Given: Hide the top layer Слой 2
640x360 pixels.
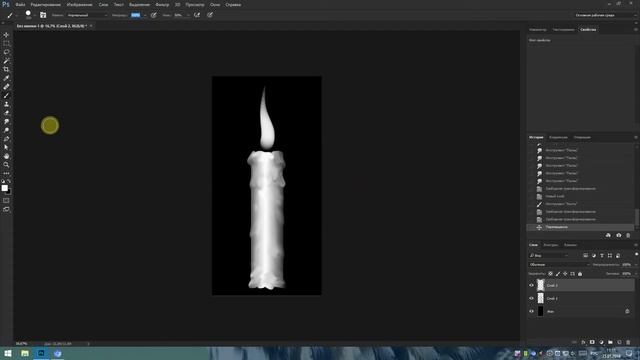Looking at the screenshot, I should click(x=531, y=285).
